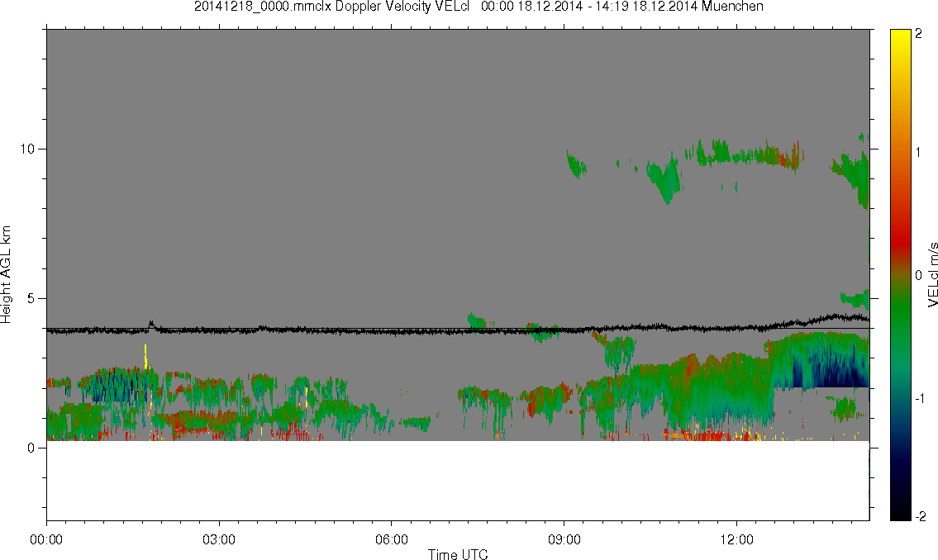
Task: Click the colorbar label 1
Action: click(918, 153)
